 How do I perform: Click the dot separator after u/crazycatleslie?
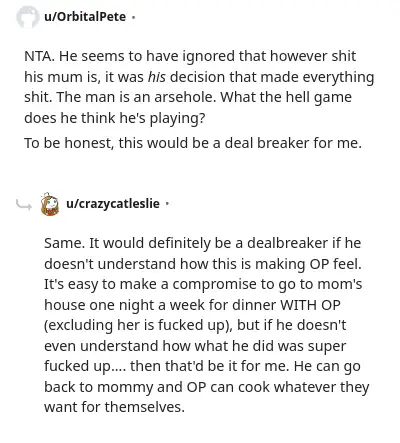[x=167, y=204]
